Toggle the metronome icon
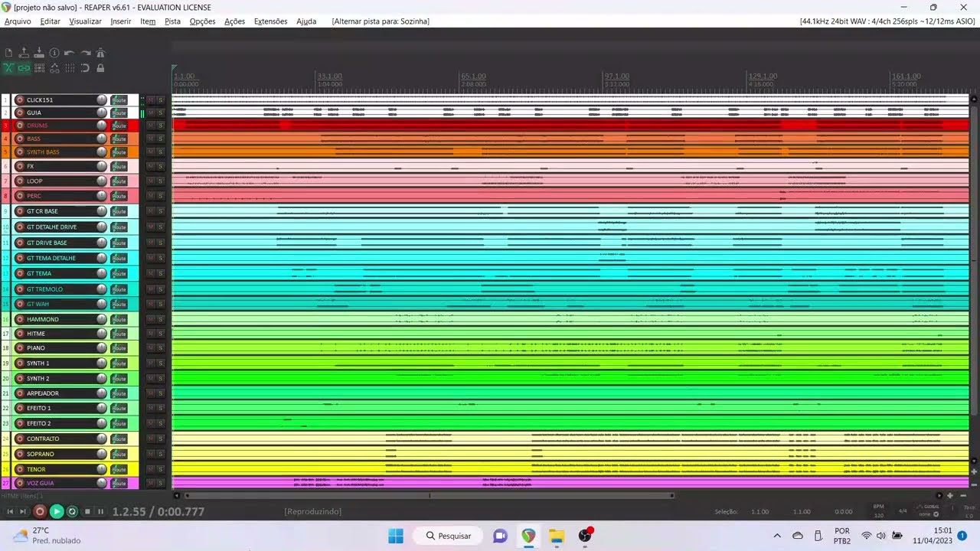Screen dimensions: 980x551 coord(100,53)
